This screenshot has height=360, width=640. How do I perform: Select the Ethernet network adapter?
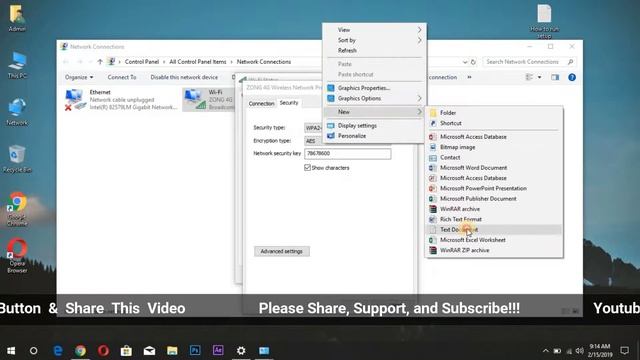tap(121, 100)
